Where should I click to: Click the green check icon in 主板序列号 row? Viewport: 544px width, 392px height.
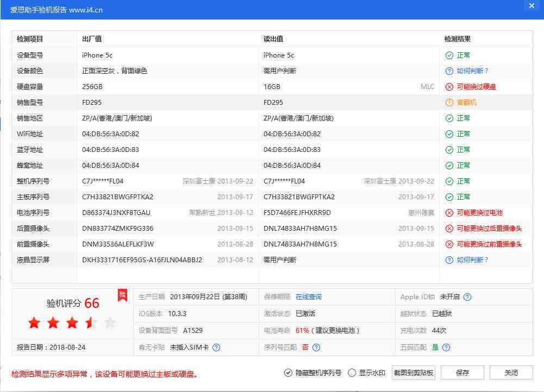tap(449, 197)
